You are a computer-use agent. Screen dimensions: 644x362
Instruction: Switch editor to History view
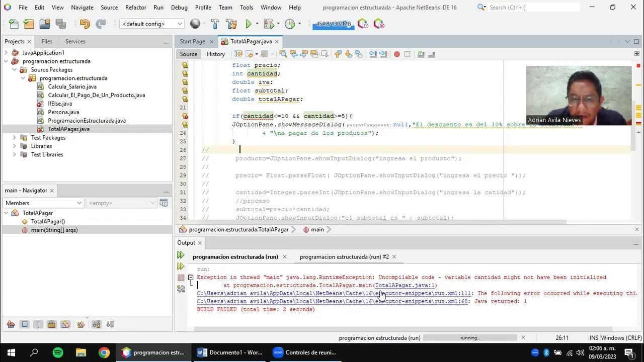(216, 54)
